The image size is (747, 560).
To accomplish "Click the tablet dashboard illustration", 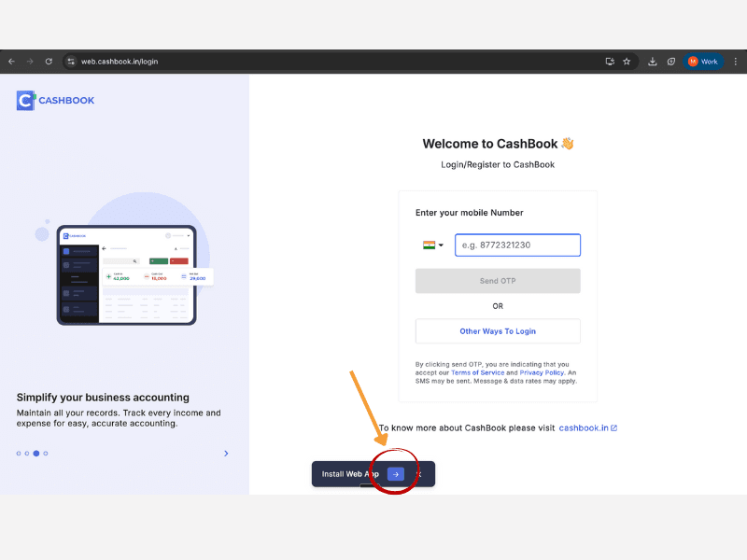I will [127, 275].
